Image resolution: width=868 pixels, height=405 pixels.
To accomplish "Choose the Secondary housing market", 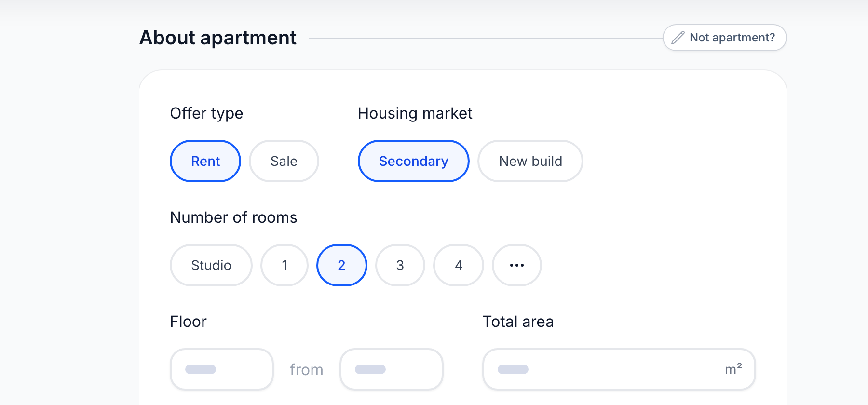I will tap(414, 161).
